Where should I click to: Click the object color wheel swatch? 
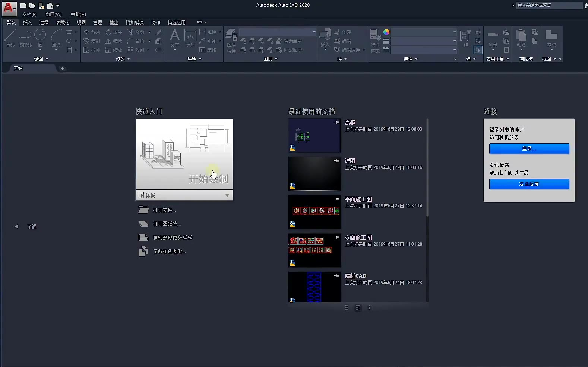coord(386,32)
